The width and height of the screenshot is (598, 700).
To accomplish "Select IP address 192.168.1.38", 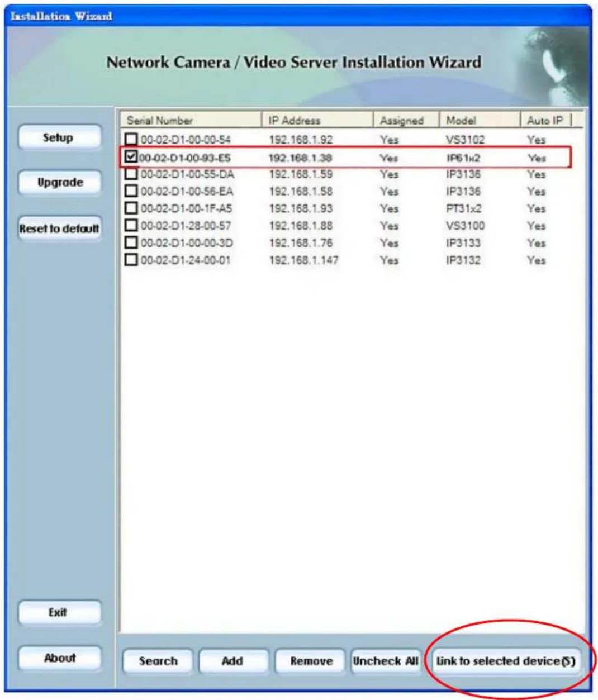I will 300,158.
